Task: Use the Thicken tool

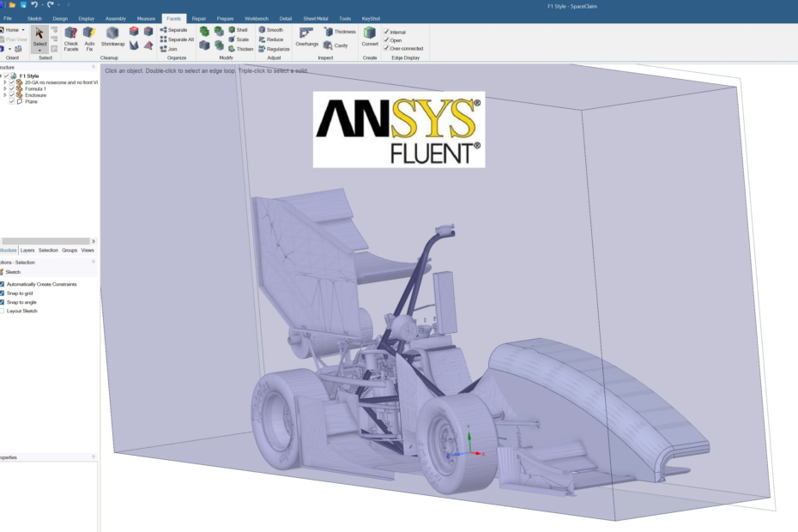Action: point(240,49)
